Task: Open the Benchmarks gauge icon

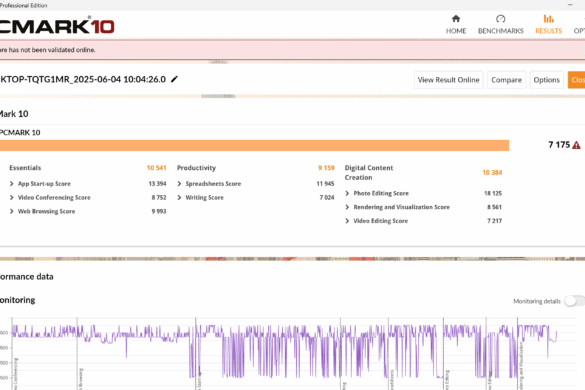Action: coord(501,19)
